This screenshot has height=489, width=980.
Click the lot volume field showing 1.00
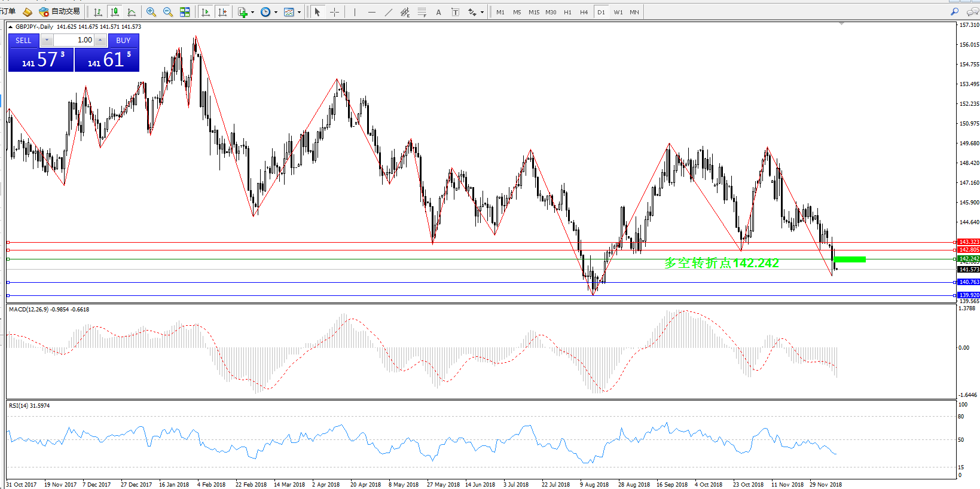(x=74, y=40)
